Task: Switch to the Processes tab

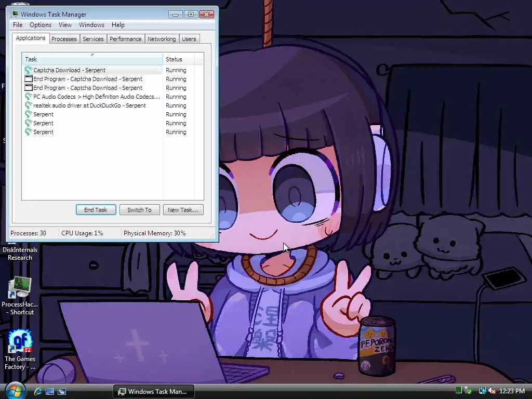Action: (x=64, y=39)
